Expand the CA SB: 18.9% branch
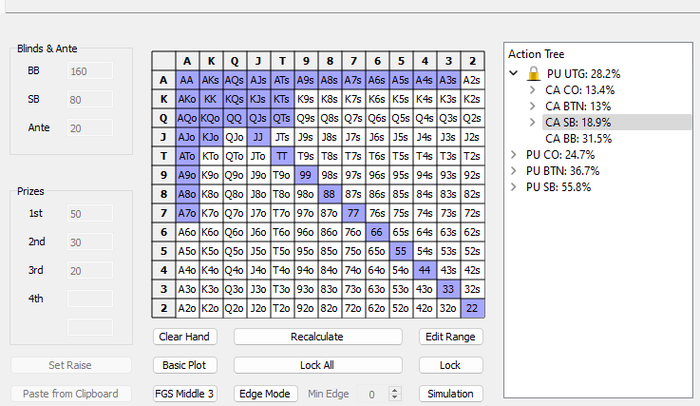The width and height of the screenshot is (700, 406). (532, 122)
